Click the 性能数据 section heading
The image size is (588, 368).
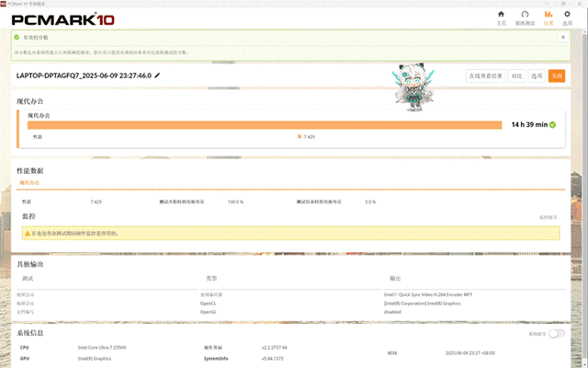click(x=30, y=171)
